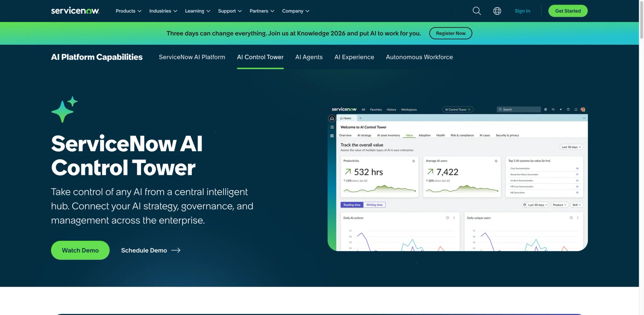The width and height of the screenshot is (644, 315).
Task: Open the top Last 30 days dropdown
Action: (571, 147)
